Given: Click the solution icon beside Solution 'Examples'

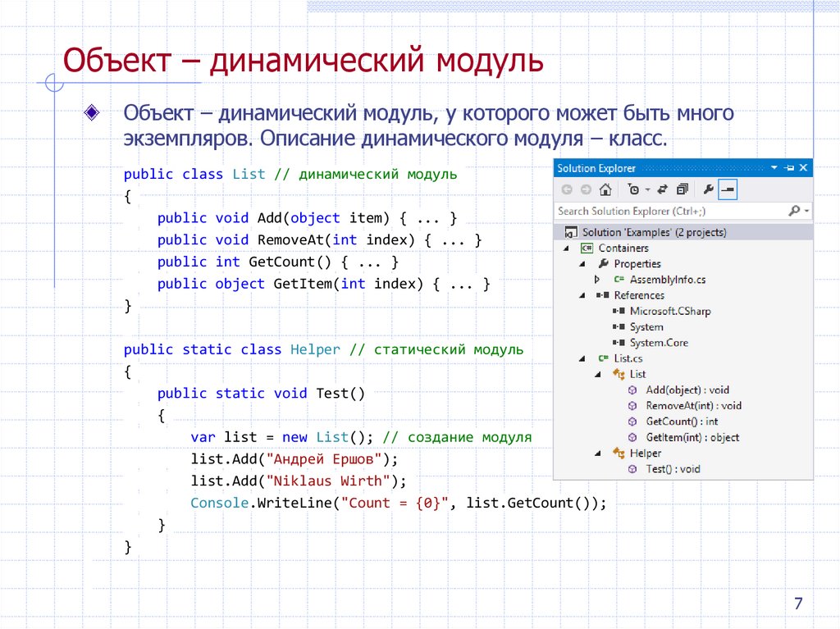Looking at the screenshot, I should [573, 232].
